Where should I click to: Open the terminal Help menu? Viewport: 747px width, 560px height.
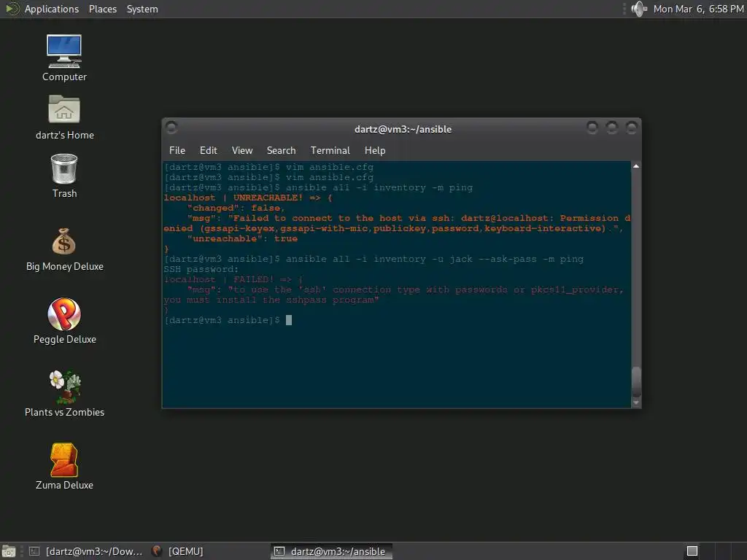click(x=375, y=150)
